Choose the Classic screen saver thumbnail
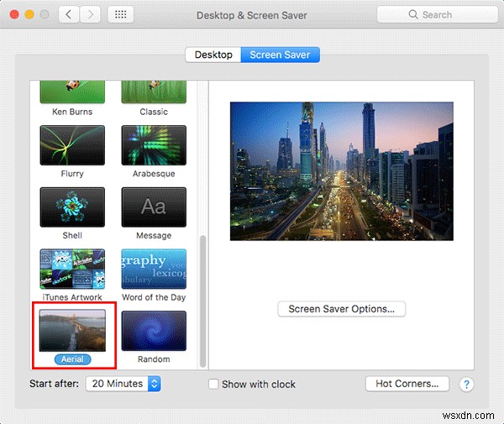The height and width of the screenshot is (424, 504). (x=154, y=92)
